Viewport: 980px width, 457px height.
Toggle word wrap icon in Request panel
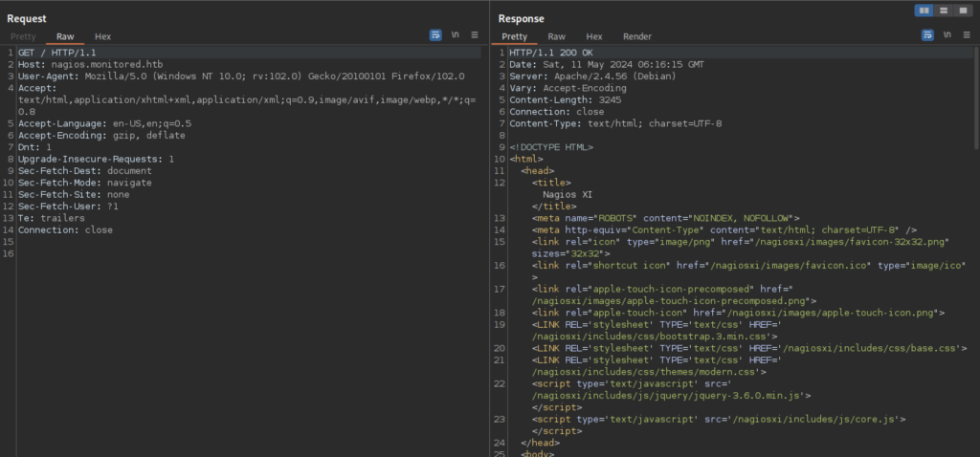[x=435, y=35]
